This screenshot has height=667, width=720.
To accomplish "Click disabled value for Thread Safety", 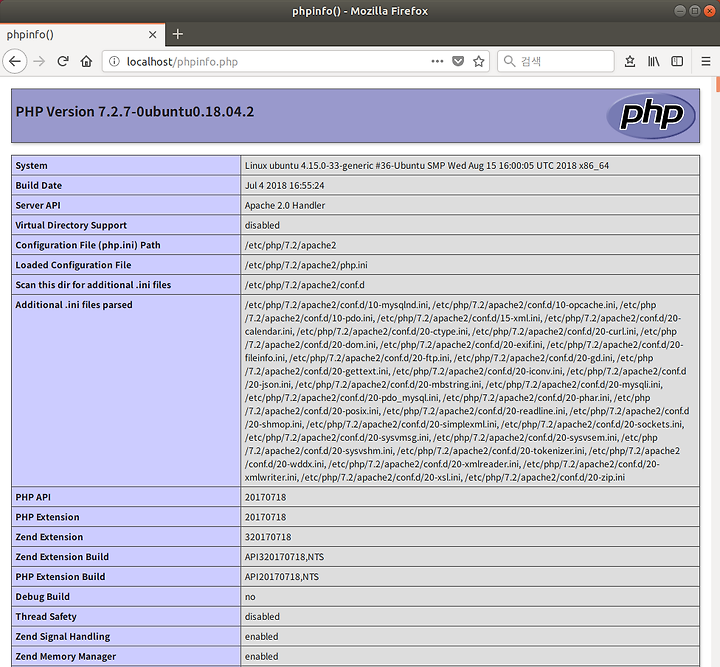I will [x=262, y=617].
